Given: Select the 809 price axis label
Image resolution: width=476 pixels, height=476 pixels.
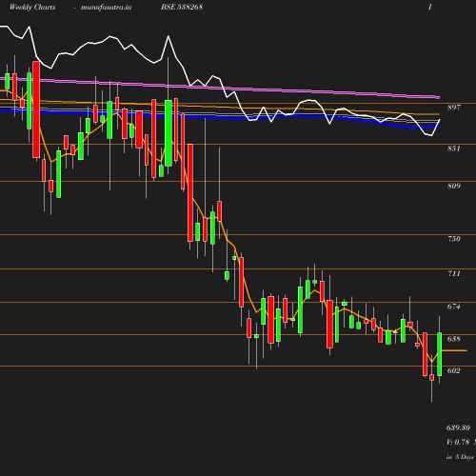Looking at the screenshot, I should (454, 186).
